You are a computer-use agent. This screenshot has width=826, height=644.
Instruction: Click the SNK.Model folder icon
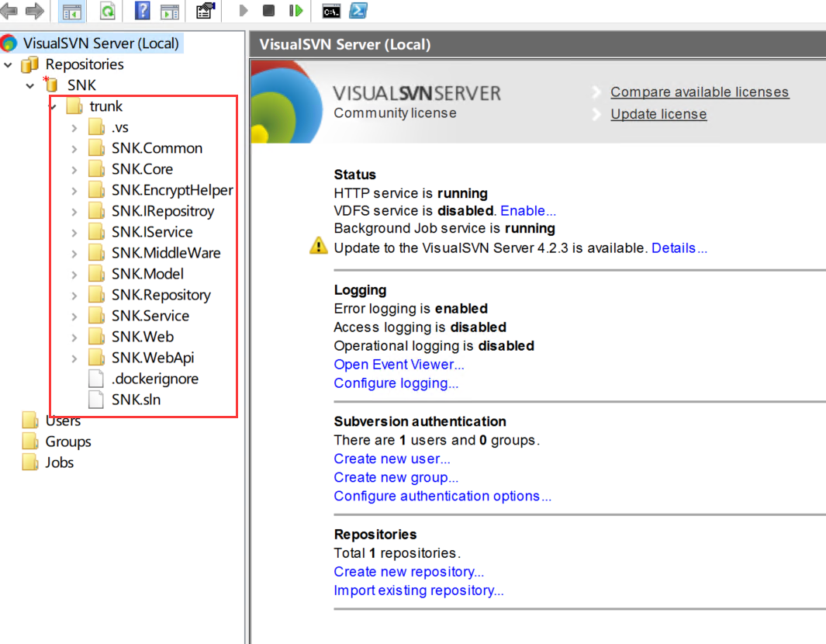(x=96, y=274)
